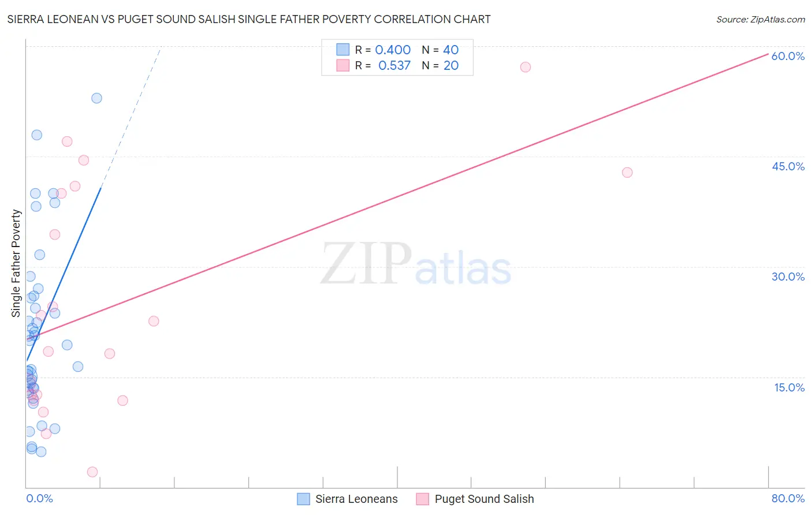The height and width of the screenshot is (515, 812).
Task: Open the Source: ZipAtlas.com link
Action: [x=761, y=19]
